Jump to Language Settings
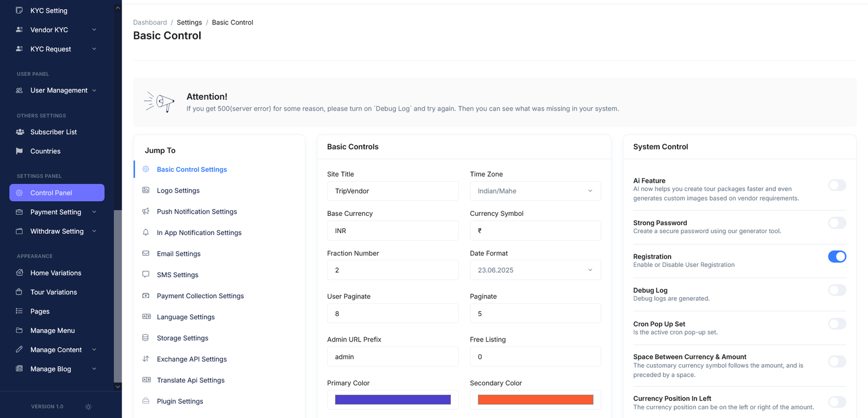This screenshot has height=418, width=868. pyautogui.click(x=186, y=317)
